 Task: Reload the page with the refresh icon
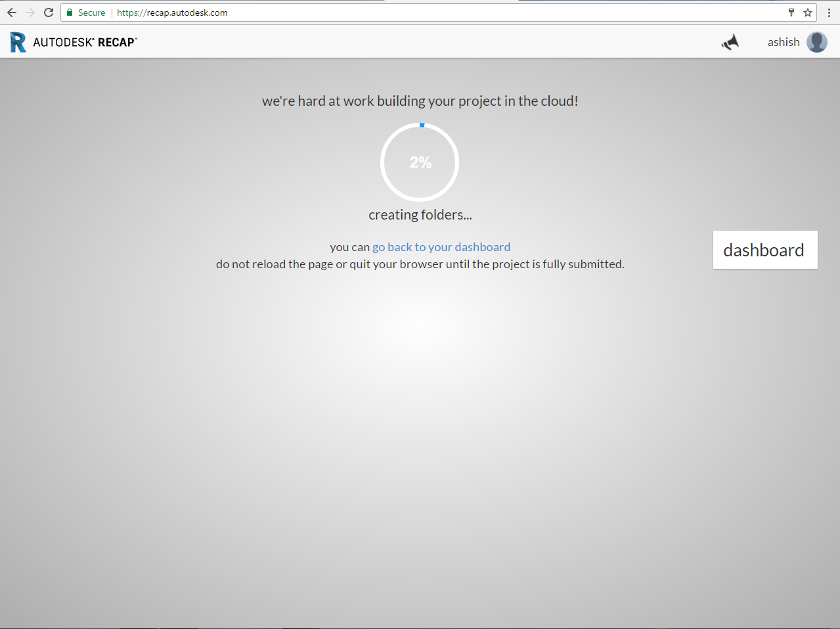[x=49, y=12]
